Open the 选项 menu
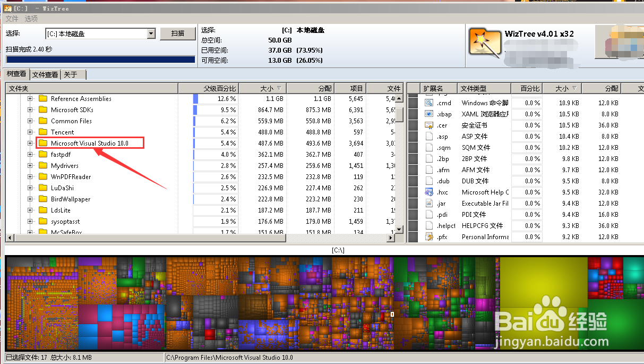The image size is (644, 364). click(31, 19)
